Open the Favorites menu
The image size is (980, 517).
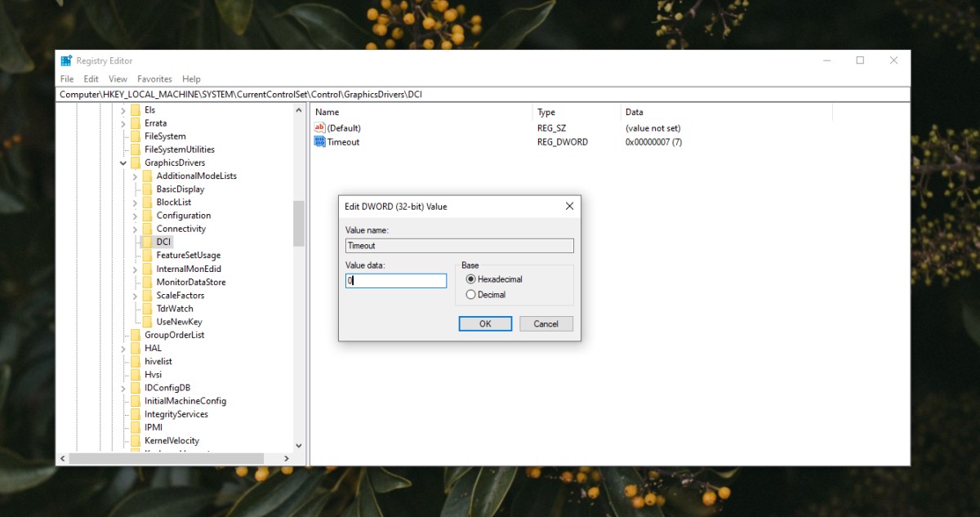click(x=154, y=78)
